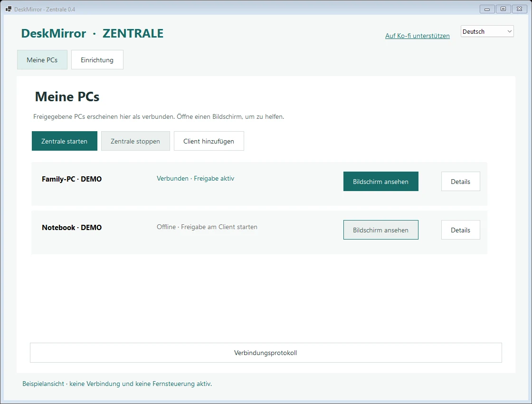532x404 pixels.
Task: Follow the Auf Ko-fi unterstützen link
Action: click(x=418, y=36)
